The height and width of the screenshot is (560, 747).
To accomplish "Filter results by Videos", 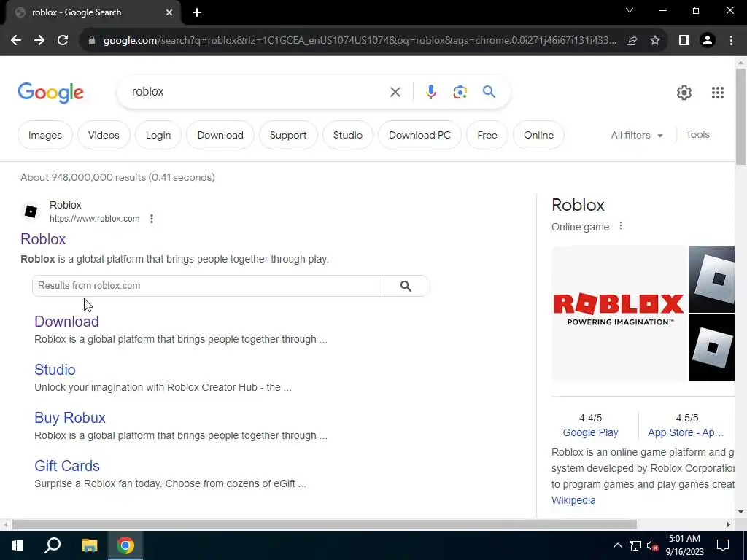I will (104, 135).
